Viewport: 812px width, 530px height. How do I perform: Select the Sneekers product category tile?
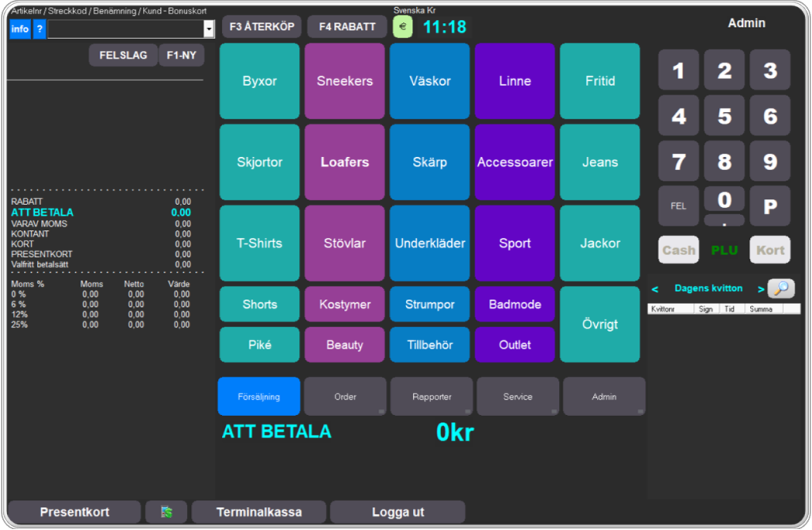(344, 81)
